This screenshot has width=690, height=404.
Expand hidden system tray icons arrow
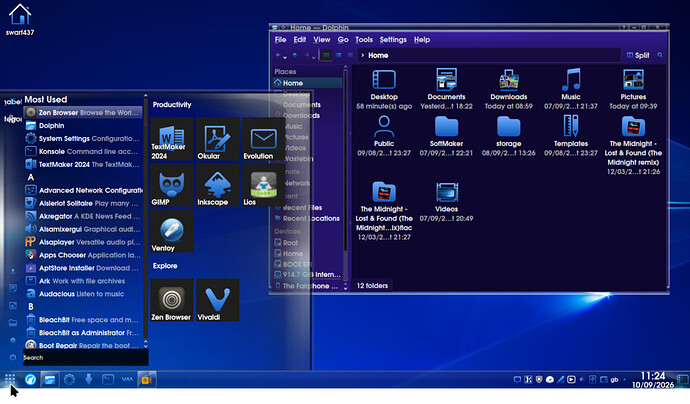coord(625,379)
